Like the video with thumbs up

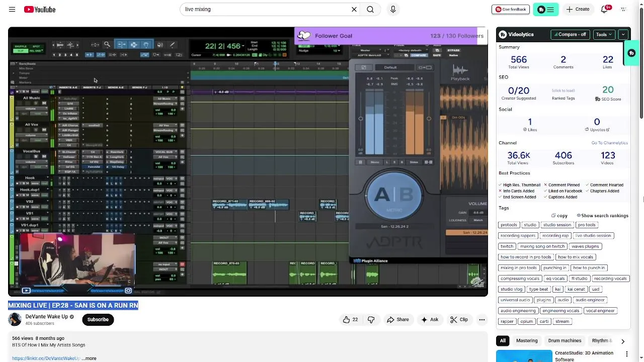[350, 319]
